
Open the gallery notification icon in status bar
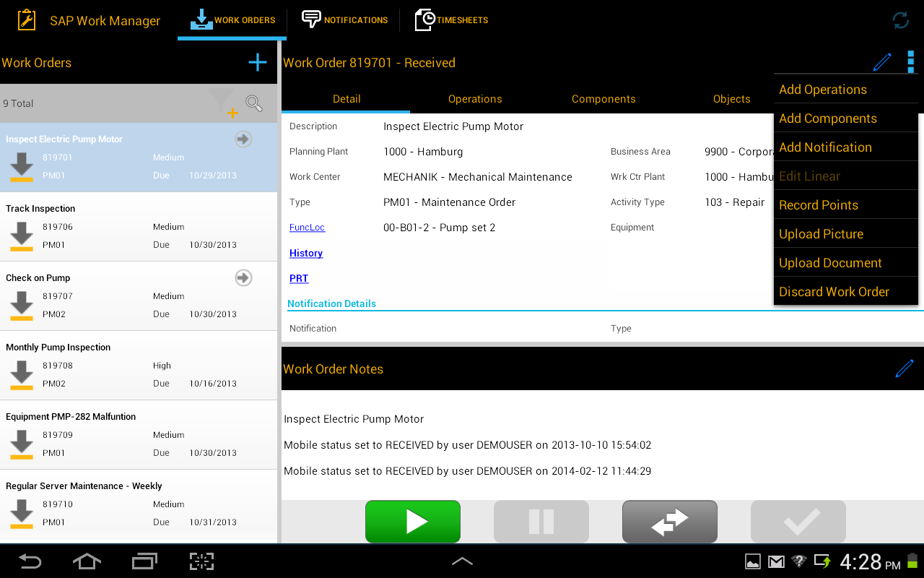coord(752,561)
